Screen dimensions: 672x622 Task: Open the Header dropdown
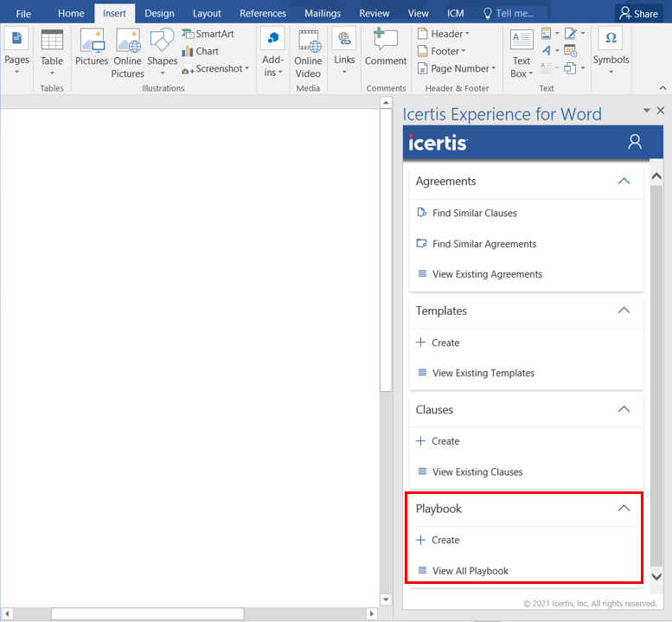coord(445,34)
